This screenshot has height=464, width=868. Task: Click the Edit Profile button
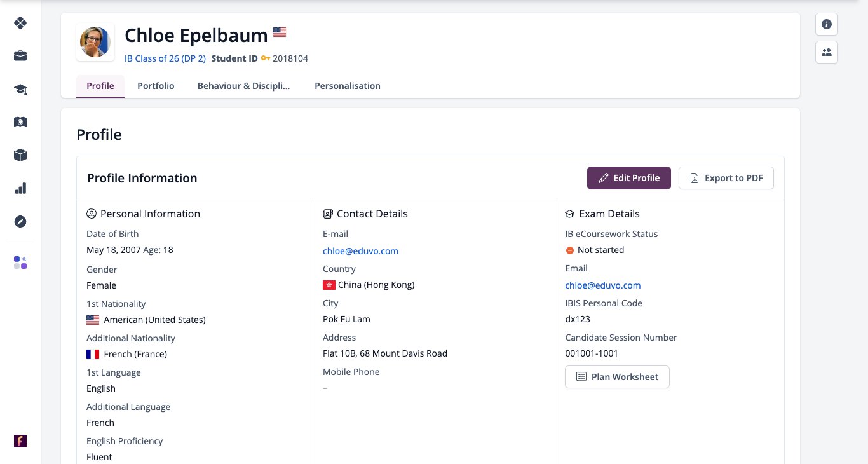629,178
